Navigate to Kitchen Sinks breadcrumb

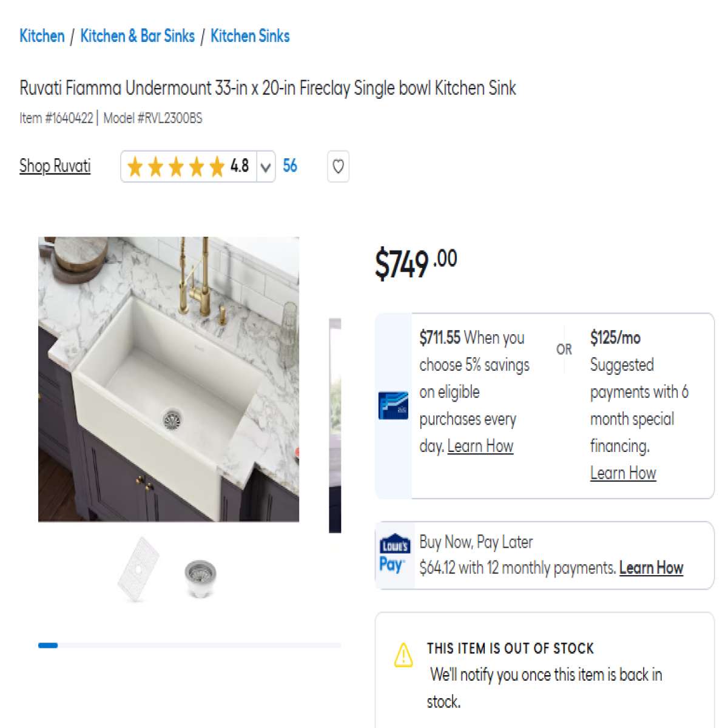pos(250,36)
